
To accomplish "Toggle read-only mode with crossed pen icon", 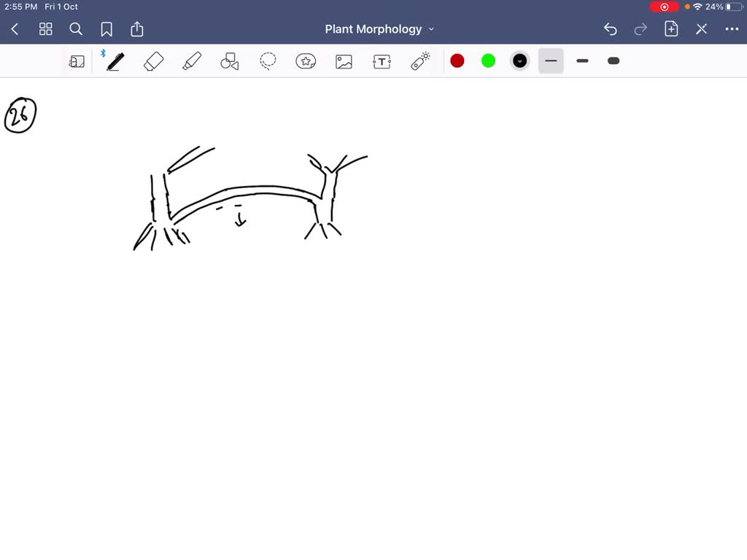I will [x=701, y=29].
